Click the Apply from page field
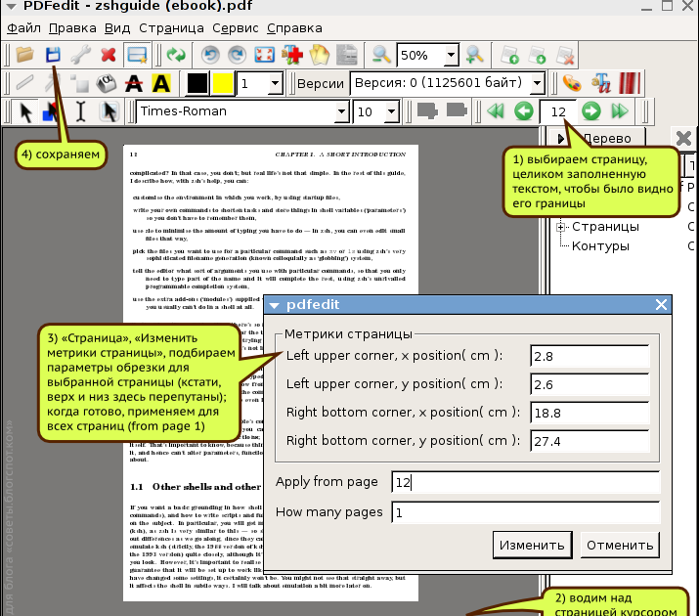This screenshot has width=699, height=616. pos(526,482)
